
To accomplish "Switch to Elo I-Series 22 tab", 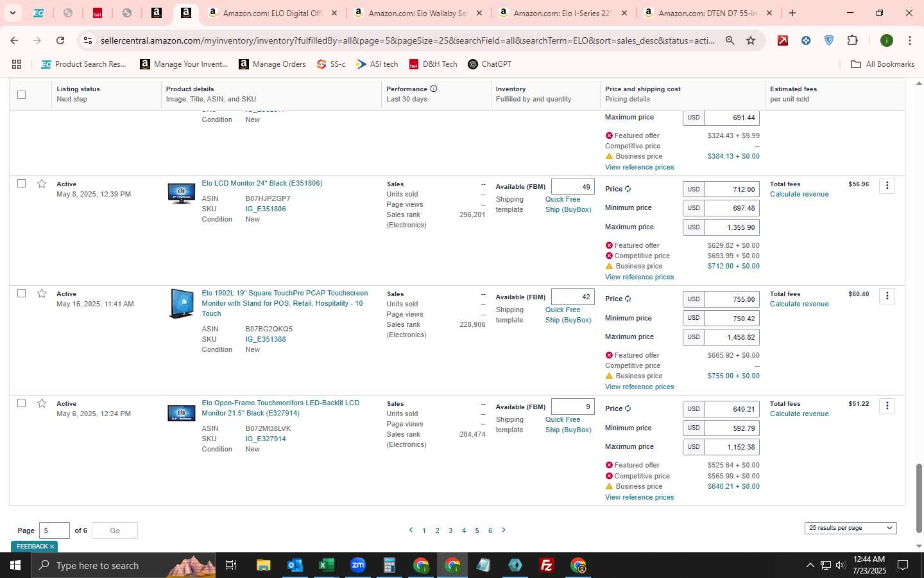I will [564, 13].
